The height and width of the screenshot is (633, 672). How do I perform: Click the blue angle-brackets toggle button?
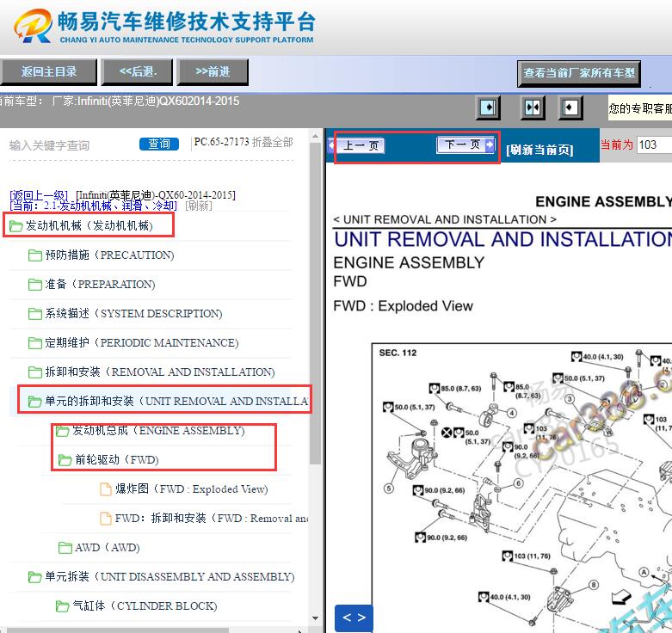coord(354,618)
